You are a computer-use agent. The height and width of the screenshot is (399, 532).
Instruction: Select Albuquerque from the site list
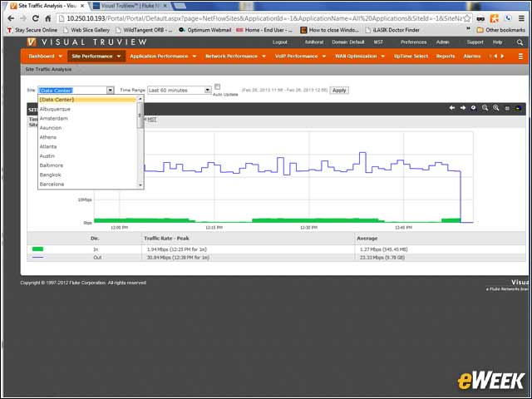coord(55,109)
